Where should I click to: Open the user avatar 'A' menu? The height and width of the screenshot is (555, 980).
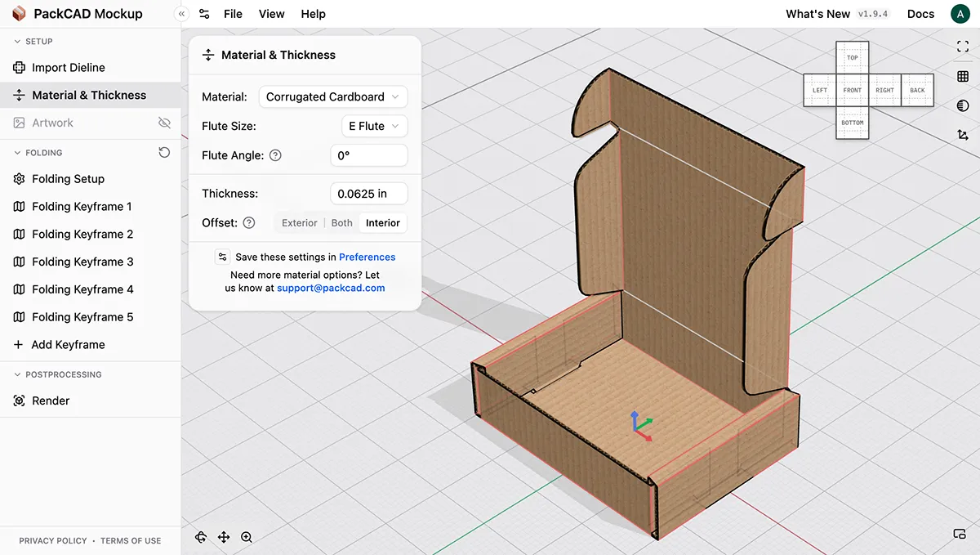coord(960,14)
